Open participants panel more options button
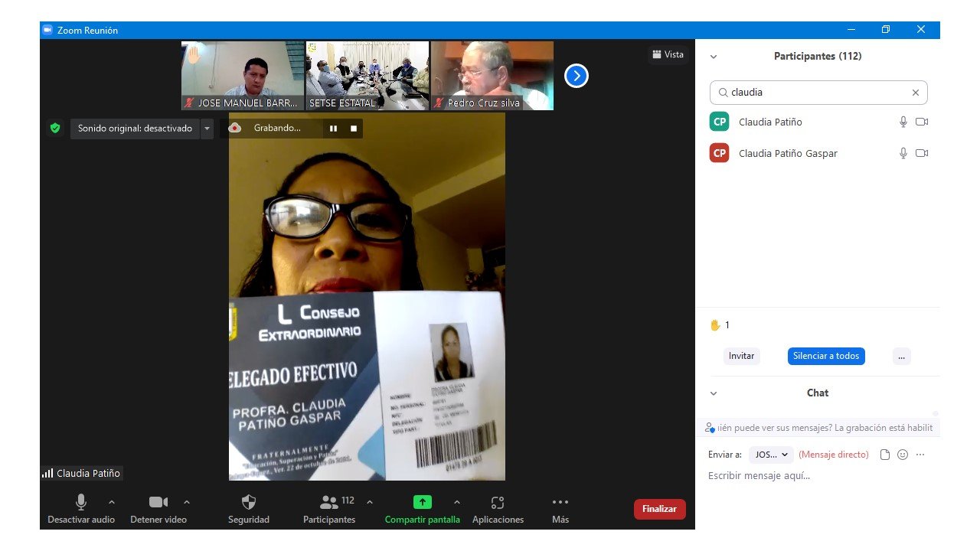This screenshot has width=980, height=551. [x=901, y=356]
